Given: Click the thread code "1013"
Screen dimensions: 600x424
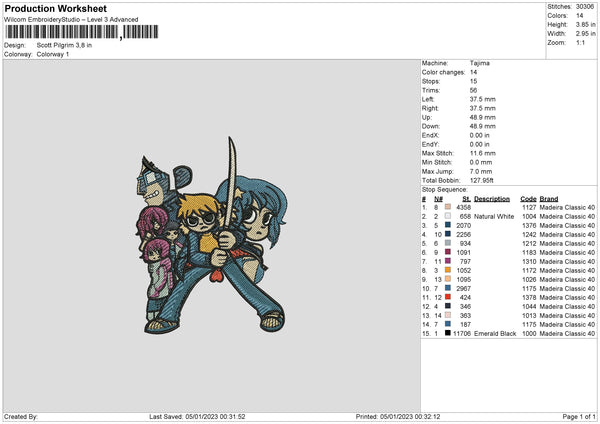Looking at the screenshot, I should tap(529, 316).
